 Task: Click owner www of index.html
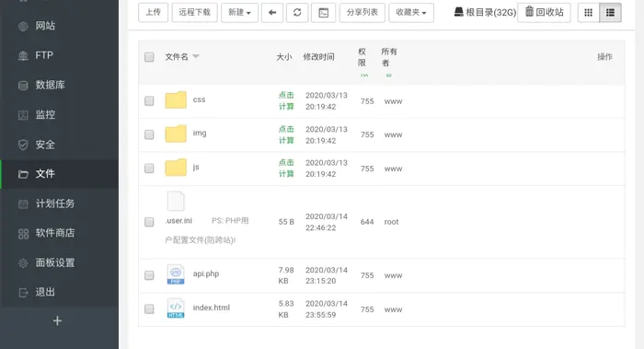tap(393, 309)
